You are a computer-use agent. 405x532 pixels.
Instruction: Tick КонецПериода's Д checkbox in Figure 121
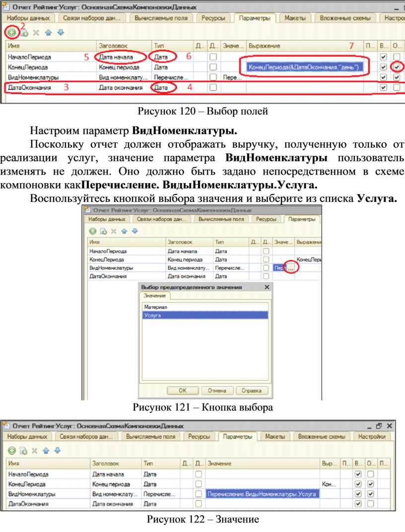[266, 260]
